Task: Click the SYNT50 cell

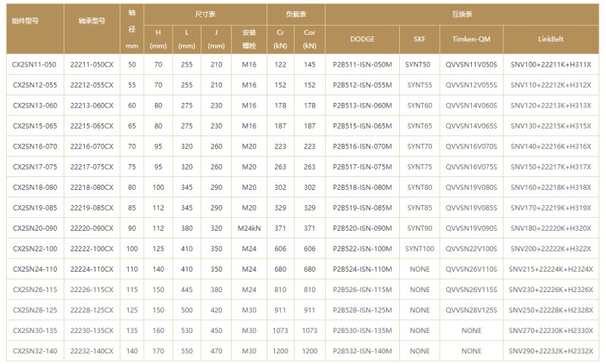Action: tap(418, 64)
